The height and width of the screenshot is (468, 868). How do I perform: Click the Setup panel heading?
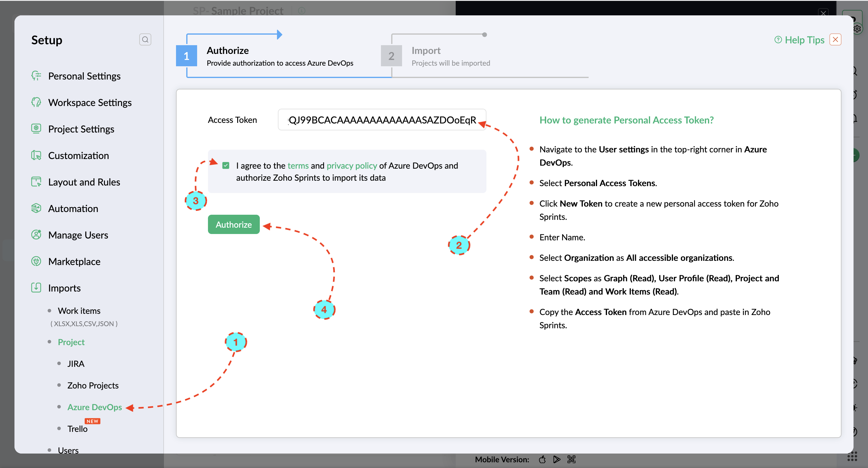(47, 40)
